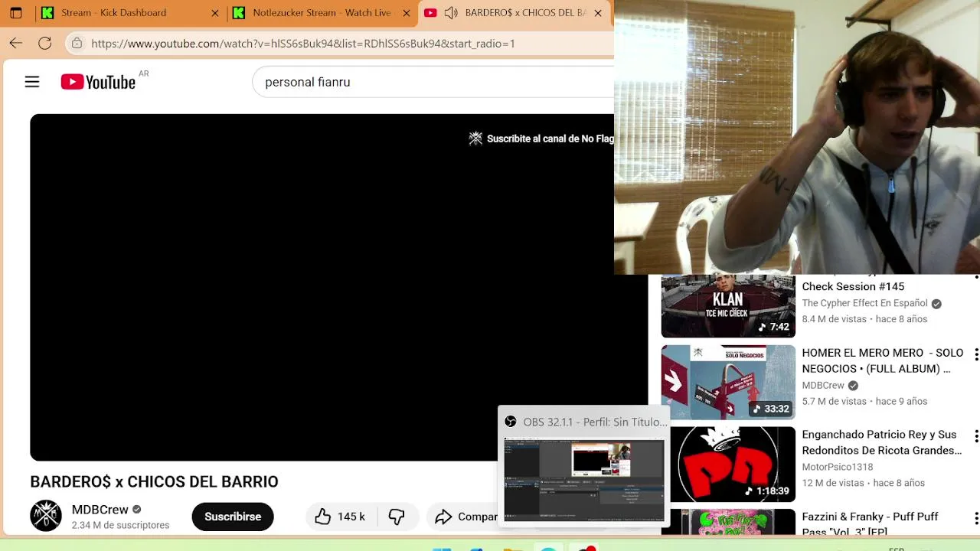Image resolution: width=980 pixels, height=551 pixels.
Task: Open MDBCrew channel under HOMER EL MERO MERO
Action: point(823,386)
